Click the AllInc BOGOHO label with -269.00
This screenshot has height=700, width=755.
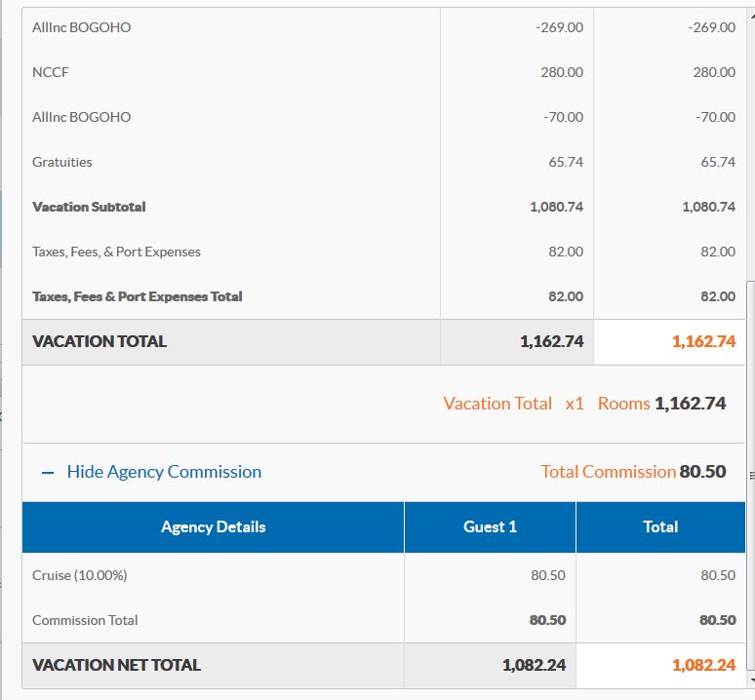pos(81,27)
